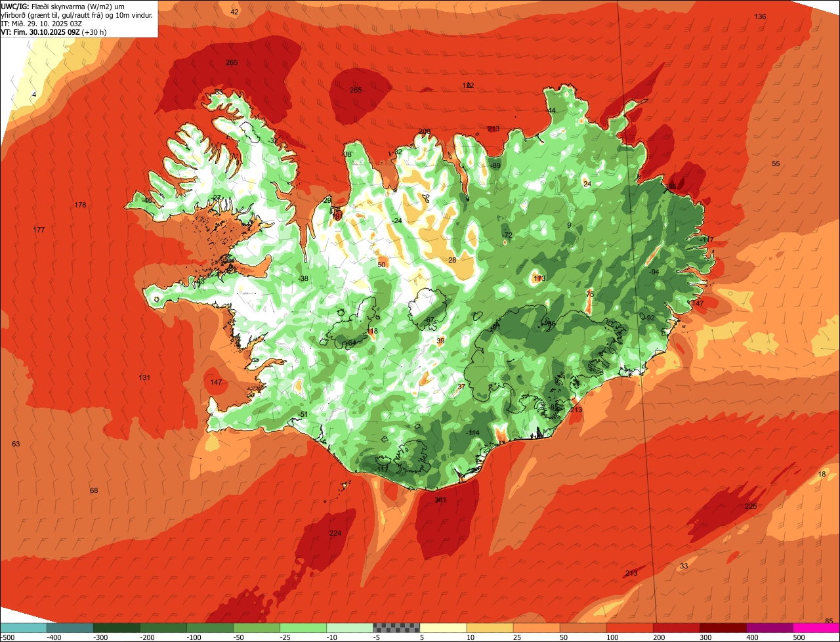Click the checkered swatch between -5 and 5

pyautogui.click(x=396, y=628)
